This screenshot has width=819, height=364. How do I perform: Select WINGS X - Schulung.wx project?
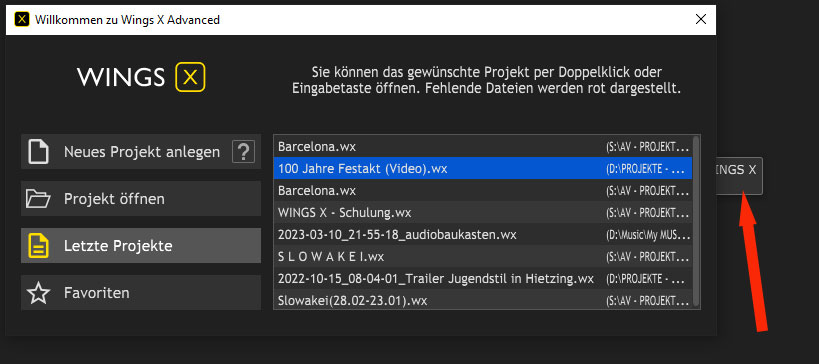coord(483,213)
